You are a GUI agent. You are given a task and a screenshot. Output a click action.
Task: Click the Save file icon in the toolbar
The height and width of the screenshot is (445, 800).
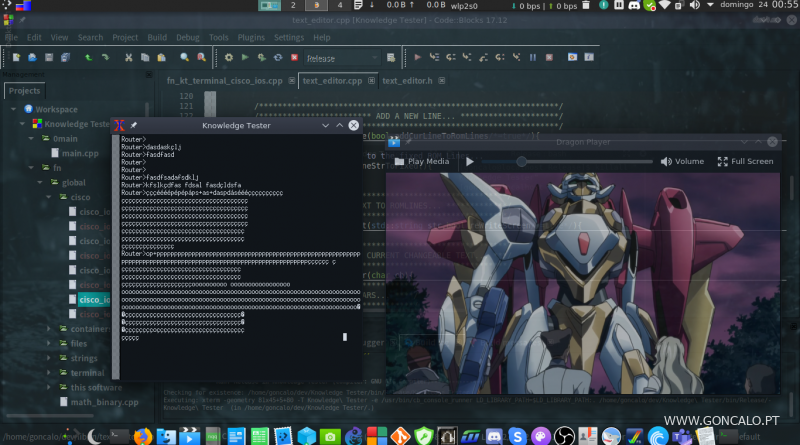click(x=48, y=58)
